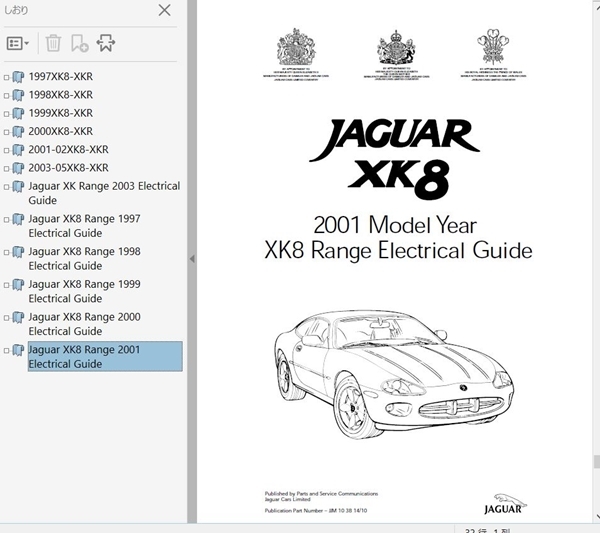The image size is (600, 533).
Task: Expand the 2003-05XK8-XKR bookmark
Action: click(x=6, y=169)
